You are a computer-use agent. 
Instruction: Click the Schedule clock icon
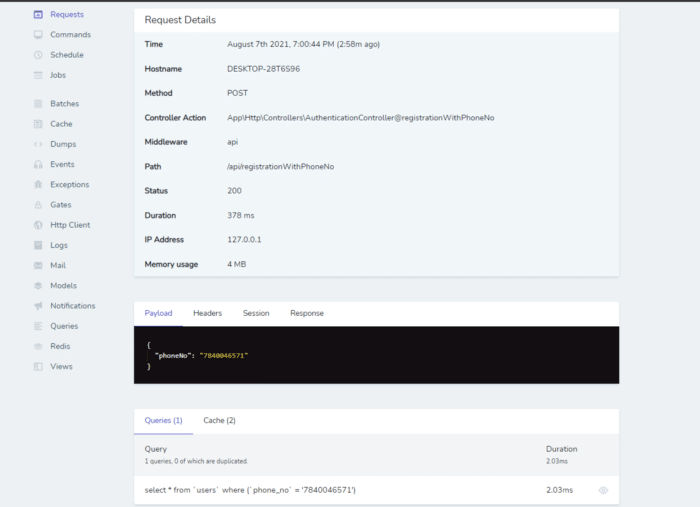pyautogui.click(x=38, y=54)
